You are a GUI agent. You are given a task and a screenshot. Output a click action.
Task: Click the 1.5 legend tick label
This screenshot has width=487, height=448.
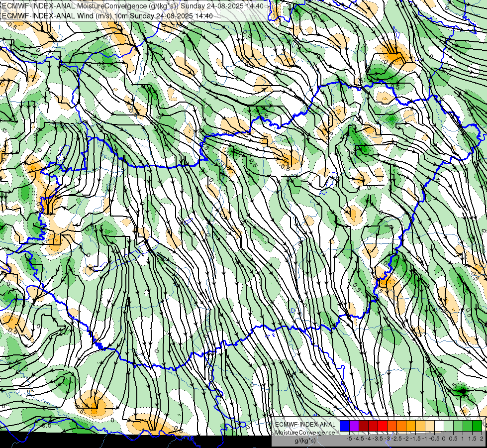pos(472,439)
